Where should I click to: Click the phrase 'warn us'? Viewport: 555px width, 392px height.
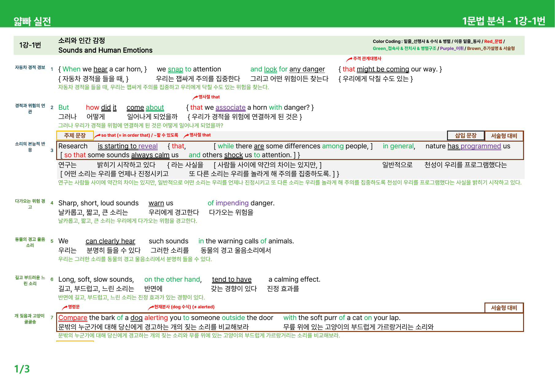click(161, 203)
